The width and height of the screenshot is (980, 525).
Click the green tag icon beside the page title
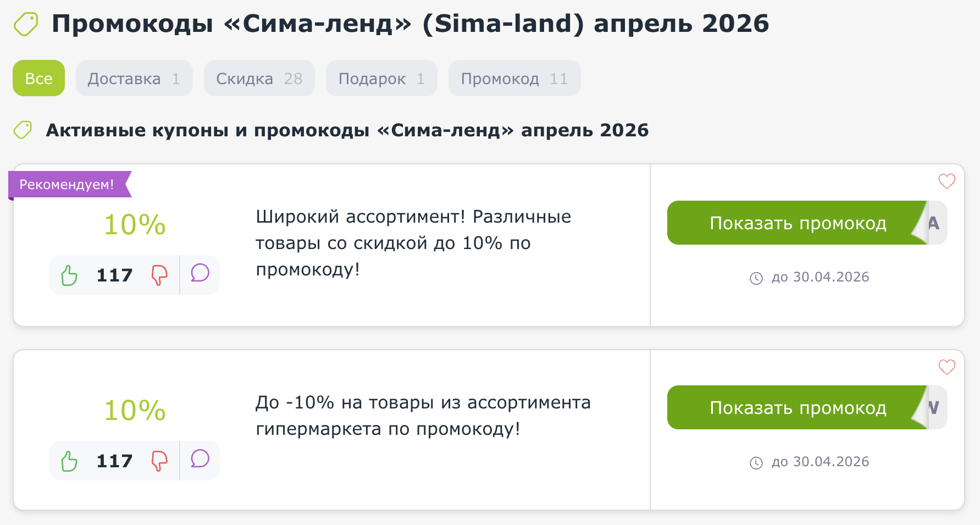point(26,24)
